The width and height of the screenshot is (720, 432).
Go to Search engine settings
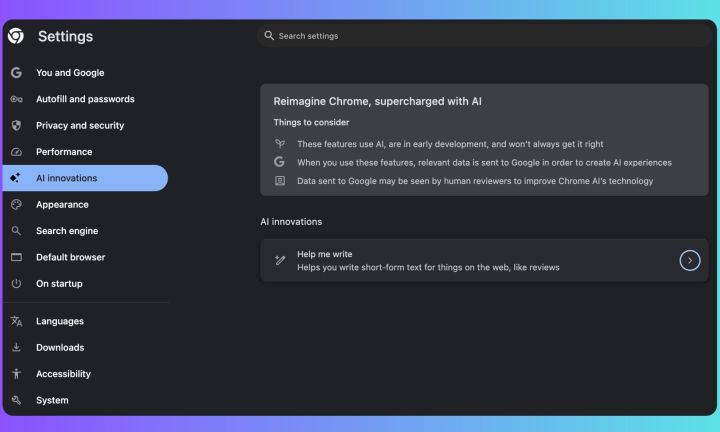tap(68, 231)
